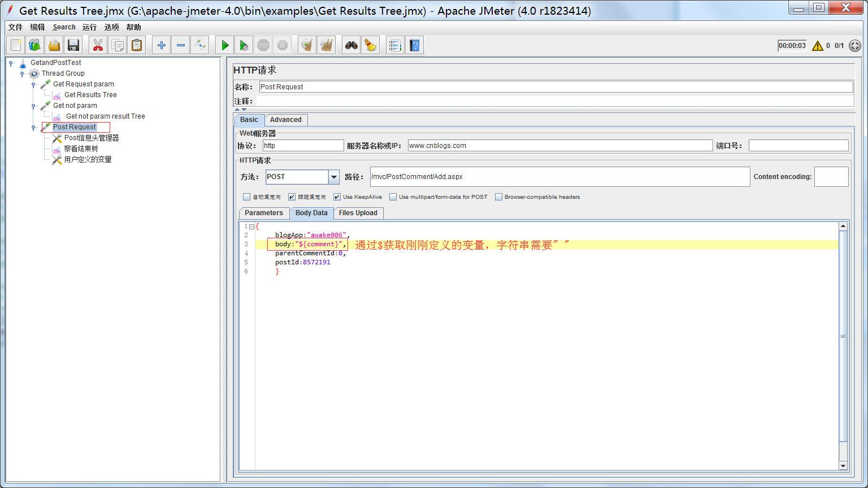The image size is (868, 488).
Task: Switch to the Files Upload tab
Action: 358,213
